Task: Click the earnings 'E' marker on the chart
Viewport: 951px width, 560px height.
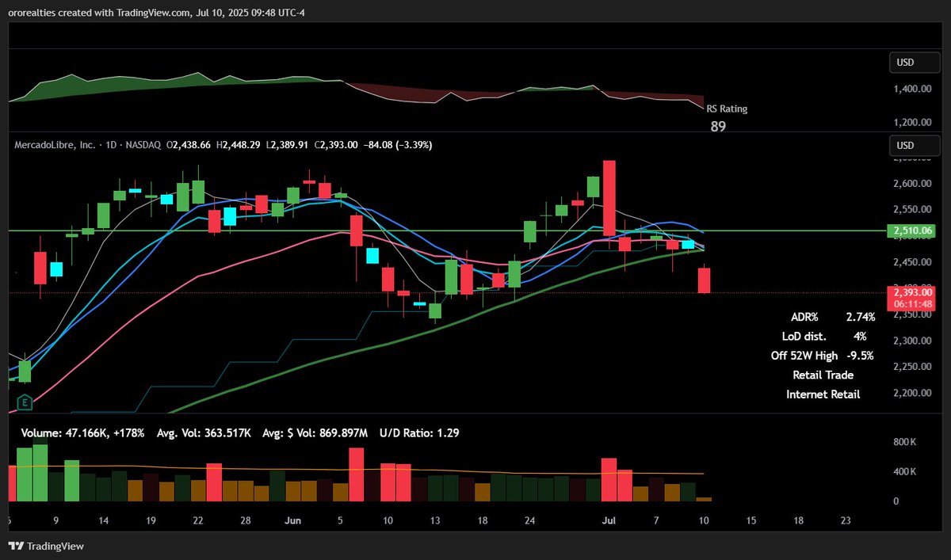Action: click(x=24, y=401)
